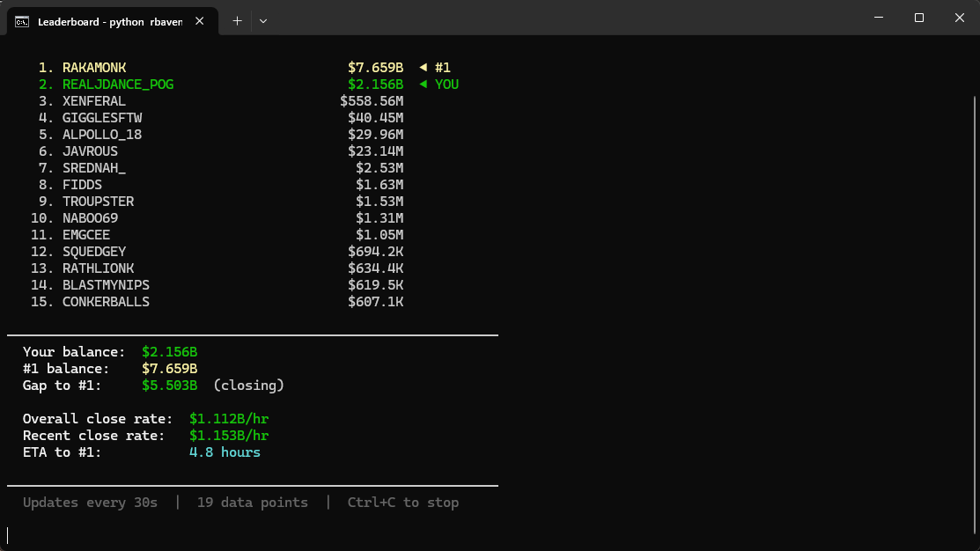This screenshot has width=980, height=551.
Task: Expand the new tab profile dropdown chevron
Action: coord(263,21)
